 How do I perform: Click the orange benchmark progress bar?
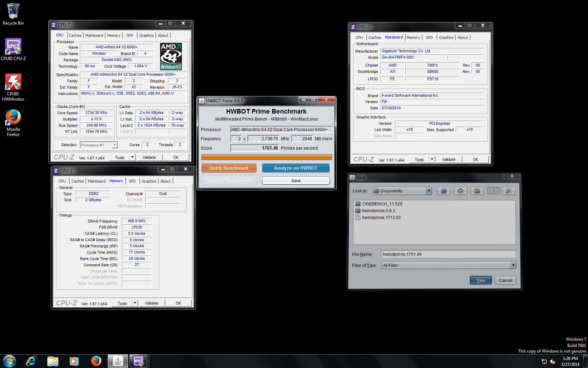coord(267,157)
